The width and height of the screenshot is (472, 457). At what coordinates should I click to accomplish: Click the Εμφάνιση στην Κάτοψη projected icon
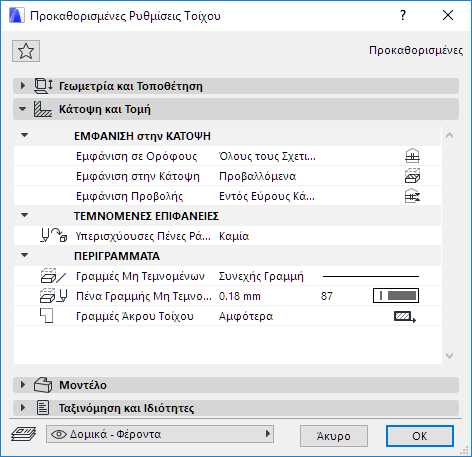[412, 176]
